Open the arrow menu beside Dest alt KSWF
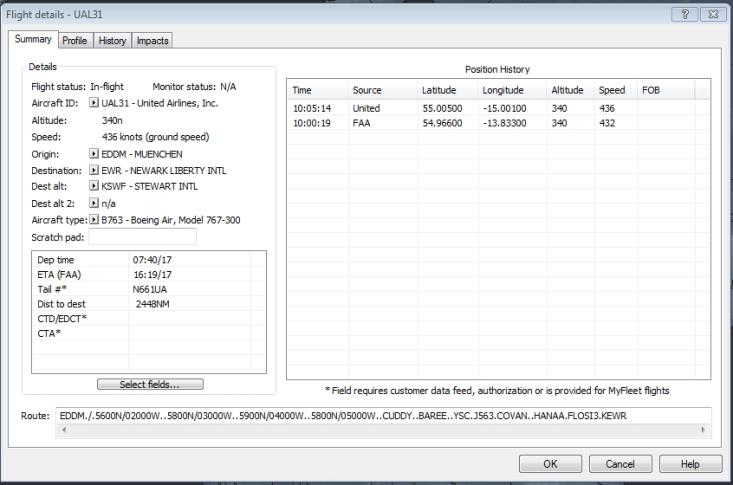The image size is (733, 485). (94, 186)
